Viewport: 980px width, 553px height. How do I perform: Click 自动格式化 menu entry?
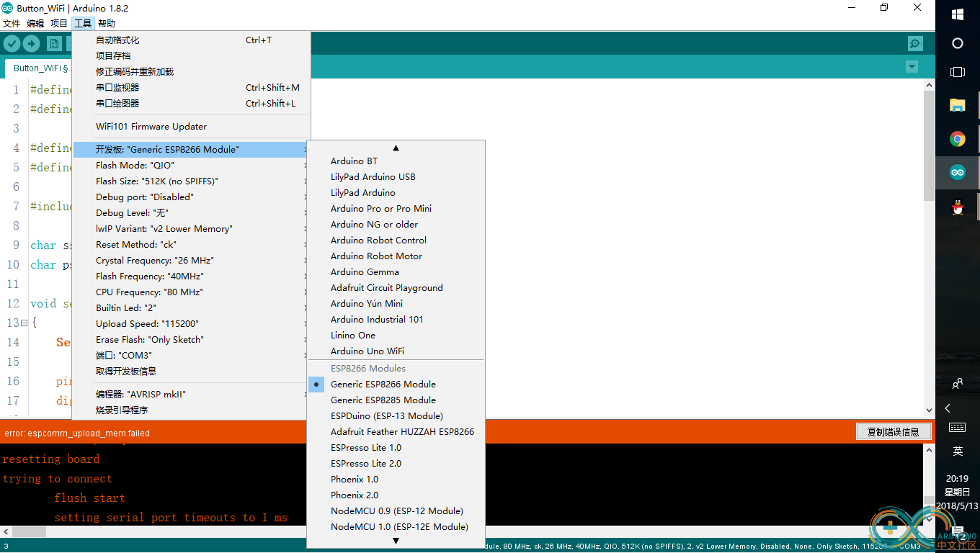pyautogui.click(x=192, y=40)
